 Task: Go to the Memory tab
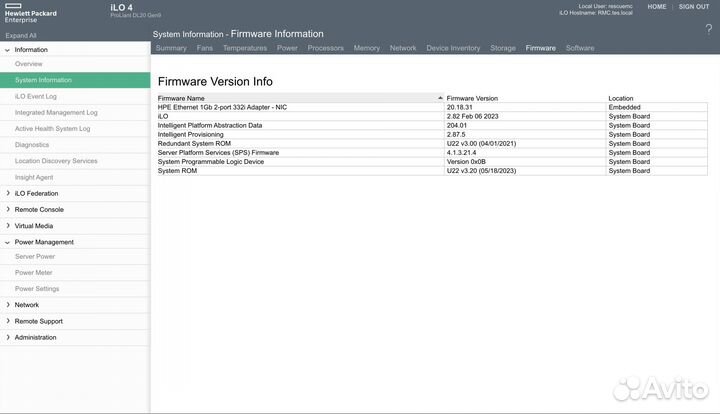click(366, 48)
